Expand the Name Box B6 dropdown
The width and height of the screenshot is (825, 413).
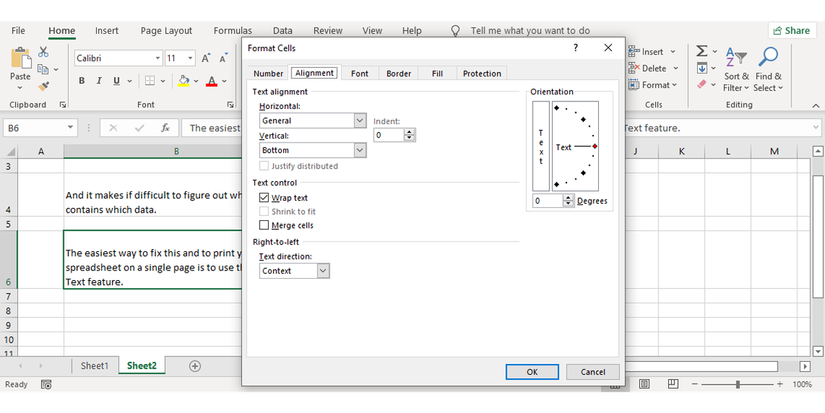(70, 128)
